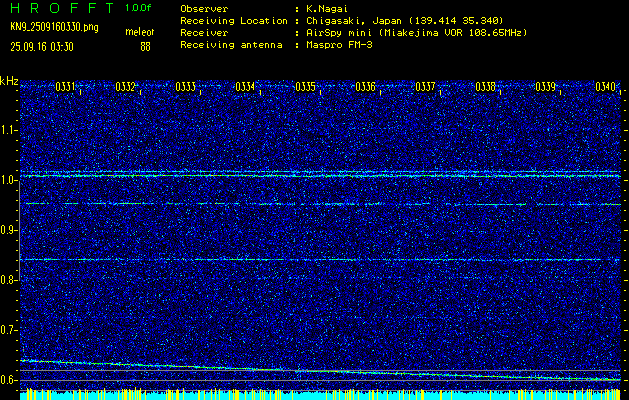The image size is (629, 400).
Task: Click the Chigasaki, Japan receiving location
Action: click(405, 21)
